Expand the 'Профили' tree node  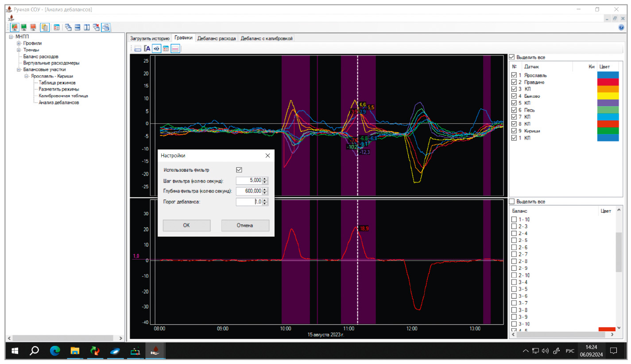19,43
